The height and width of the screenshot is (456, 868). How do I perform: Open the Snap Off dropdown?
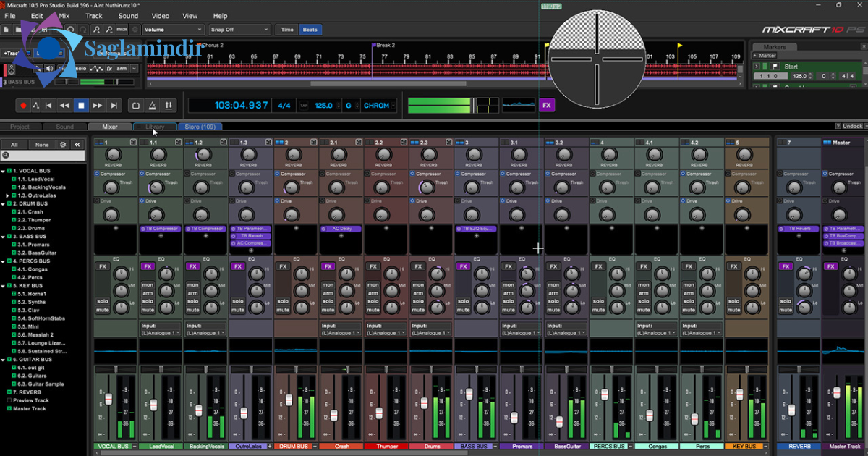pos(239,30)
